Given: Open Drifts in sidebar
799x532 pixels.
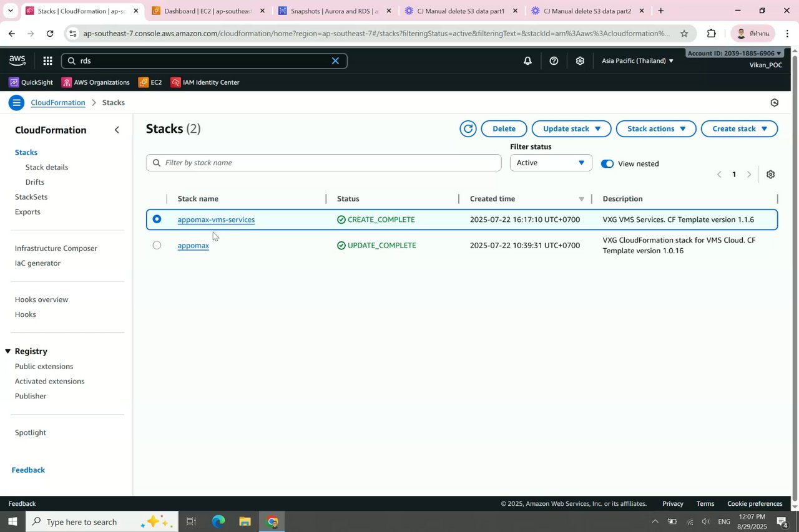Looking at the screenshot, I should (x=35, y=182).
